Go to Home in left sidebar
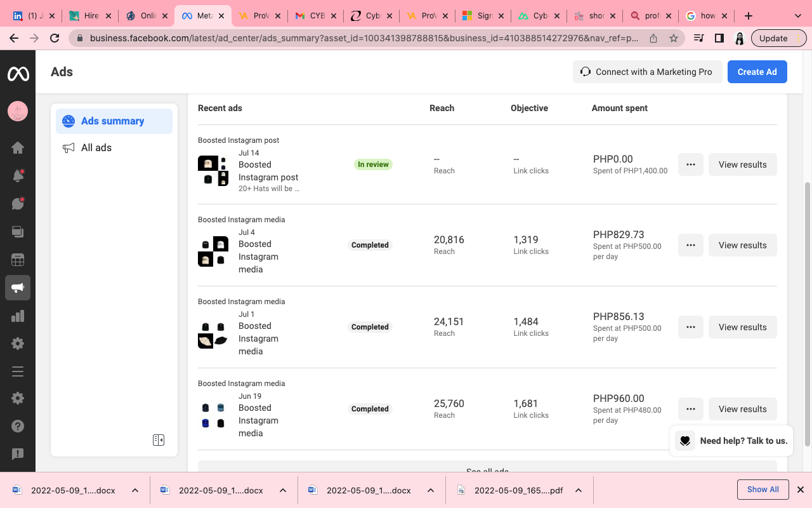 18,148
